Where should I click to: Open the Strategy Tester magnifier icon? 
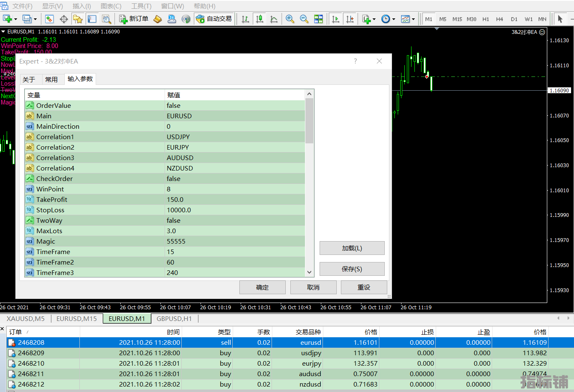pyautogui.click(x=106, y=19)
